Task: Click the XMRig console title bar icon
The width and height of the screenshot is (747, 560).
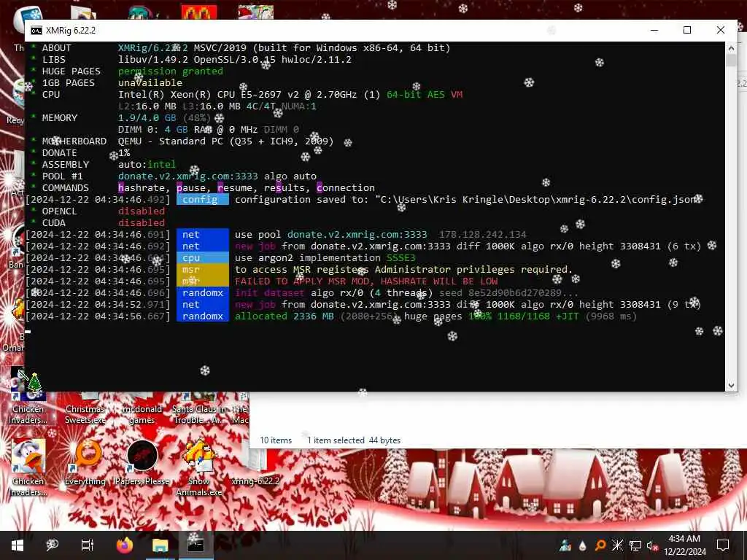Action: coord(36,31)
